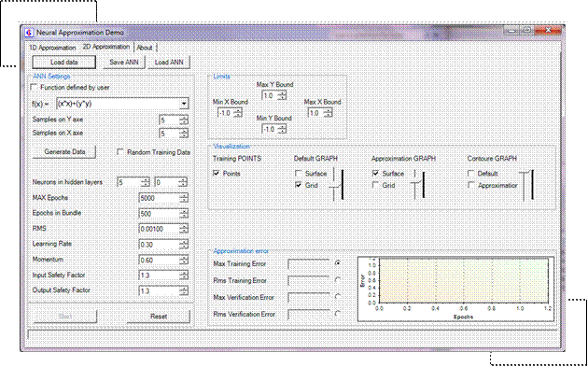Click the Load ANN button
Screen dimensions: 588x367
coord(169,63)
